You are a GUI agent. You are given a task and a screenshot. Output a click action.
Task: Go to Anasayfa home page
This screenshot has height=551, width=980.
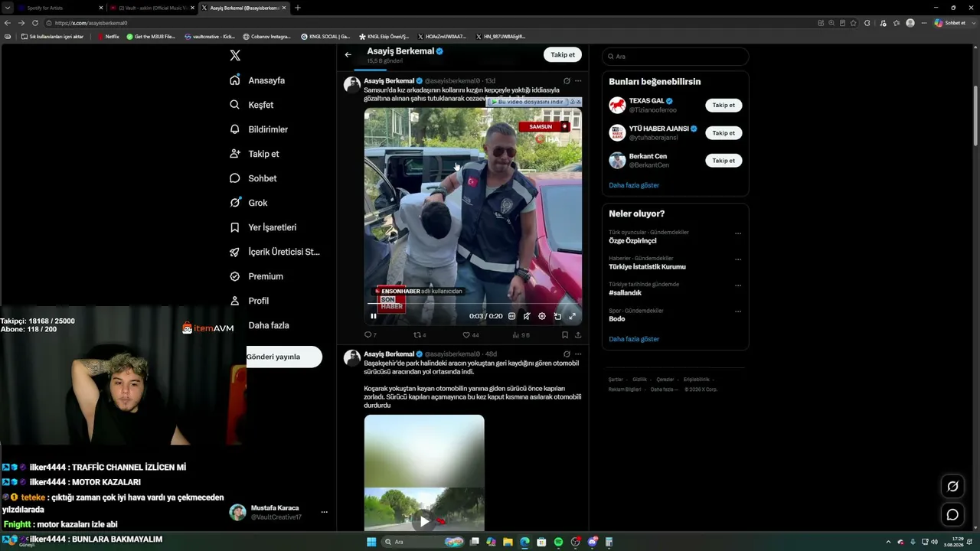[x=257, y=80]
